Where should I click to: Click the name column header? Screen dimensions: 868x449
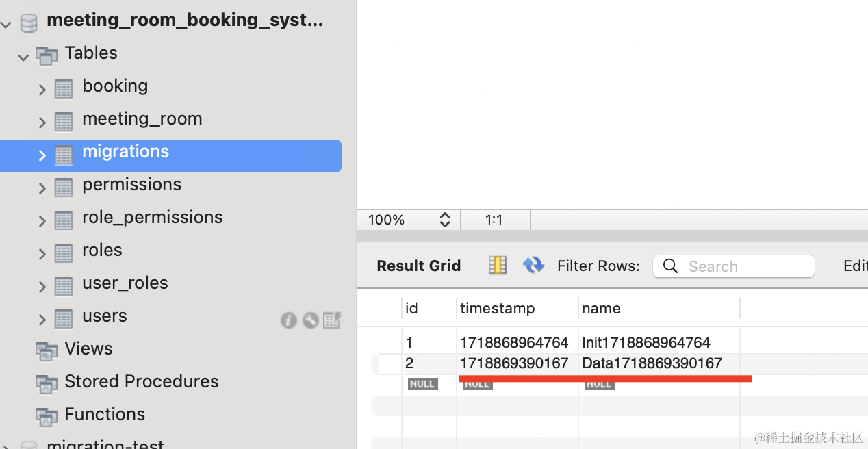(x=601, y=309)
